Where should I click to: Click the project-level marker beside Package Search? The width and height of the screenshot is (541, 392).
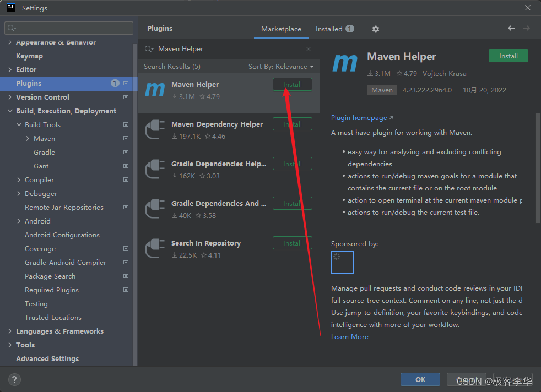coord(126,276)
